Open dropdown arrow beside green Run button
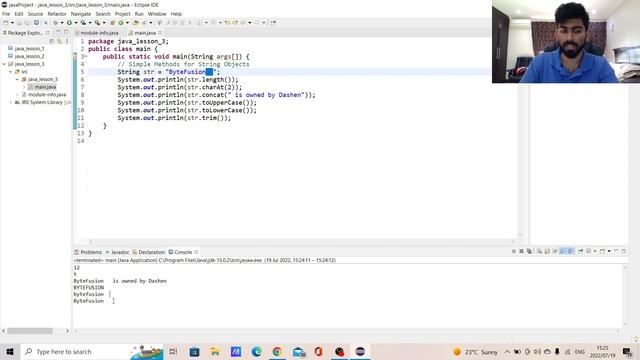This screenshot has width=640, height=360. coord(76,23)
